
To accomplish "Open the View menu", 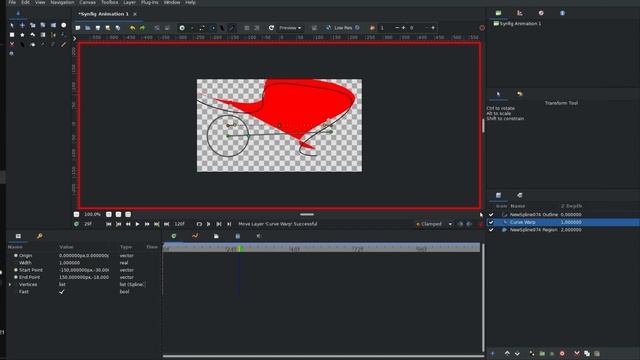I will click(40, 2).
